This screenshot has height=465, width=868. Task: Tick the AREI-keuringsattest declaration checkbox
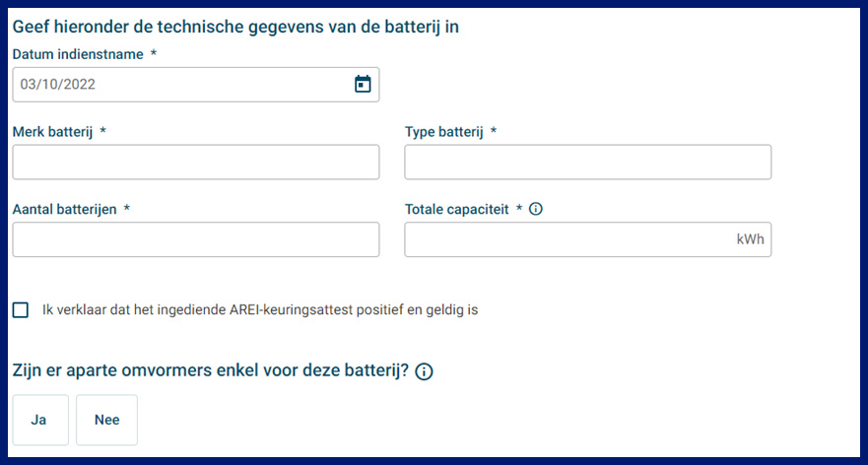coord(21,310)
